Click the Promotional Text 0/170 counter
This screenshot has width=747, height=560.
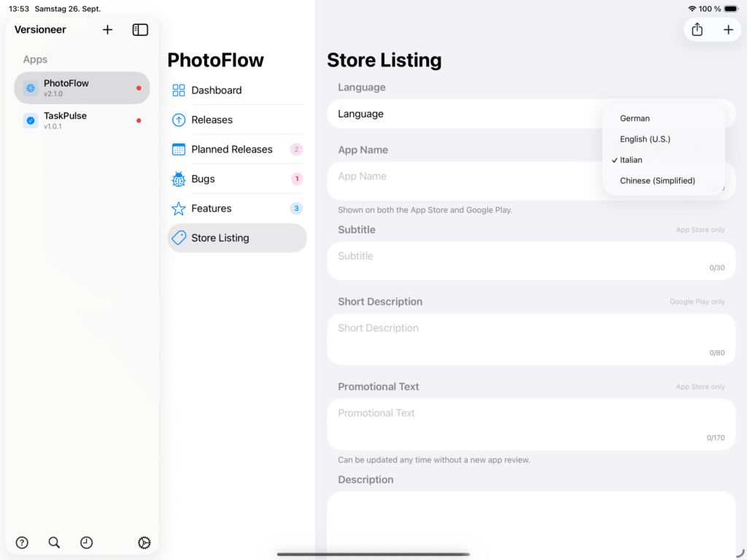tap(716, 437)
